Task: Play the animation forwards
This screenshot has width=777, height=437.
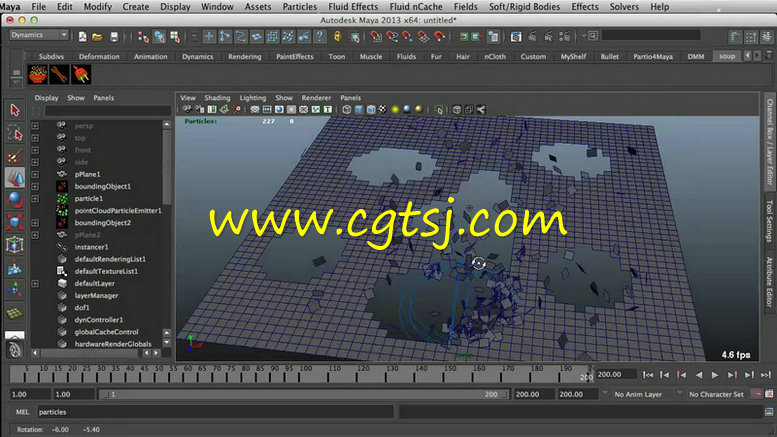Action: coord(715,375)
